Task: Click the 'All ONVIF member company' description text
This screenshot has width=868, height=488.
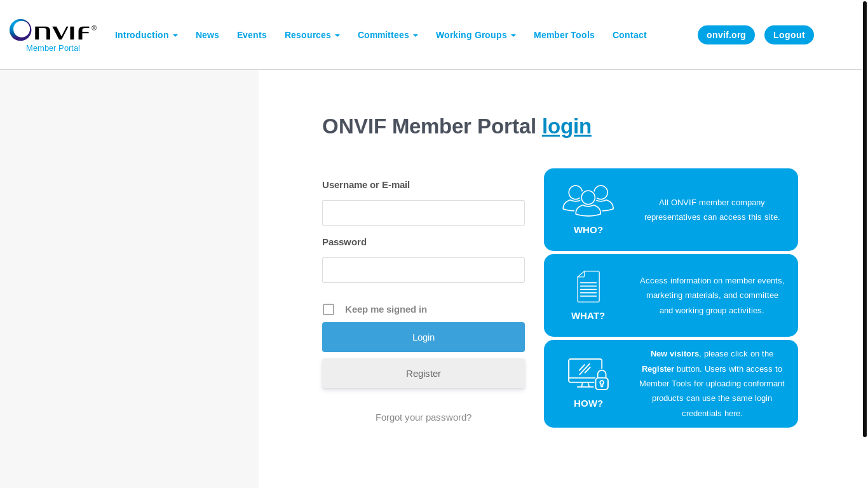Action: [x=712, y=210]
